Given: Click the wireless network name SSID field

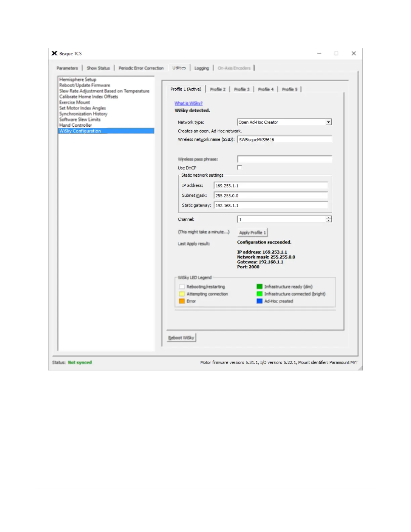Looking at the screenshot, I should click(x=284, y=140).
